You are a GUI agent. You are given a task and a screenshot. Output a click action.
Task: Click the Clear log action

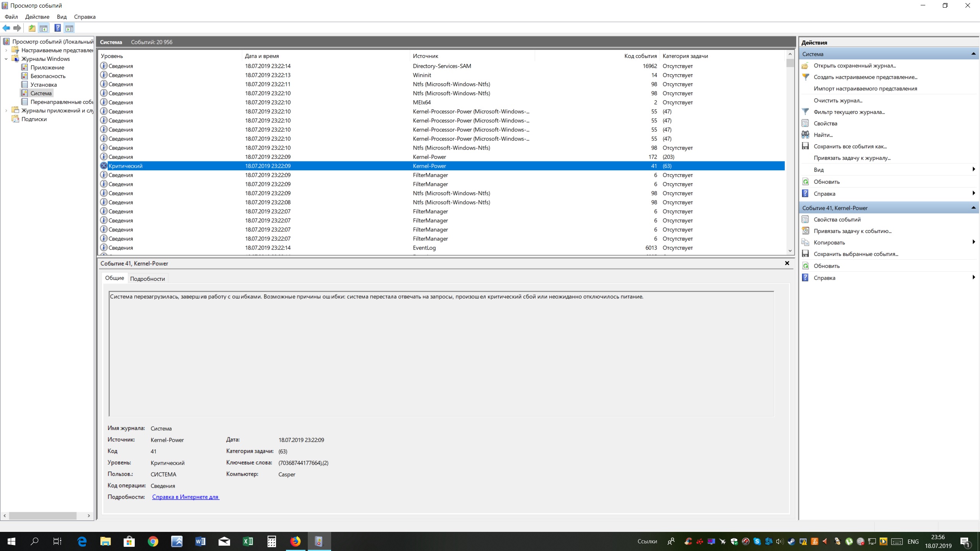838,100
